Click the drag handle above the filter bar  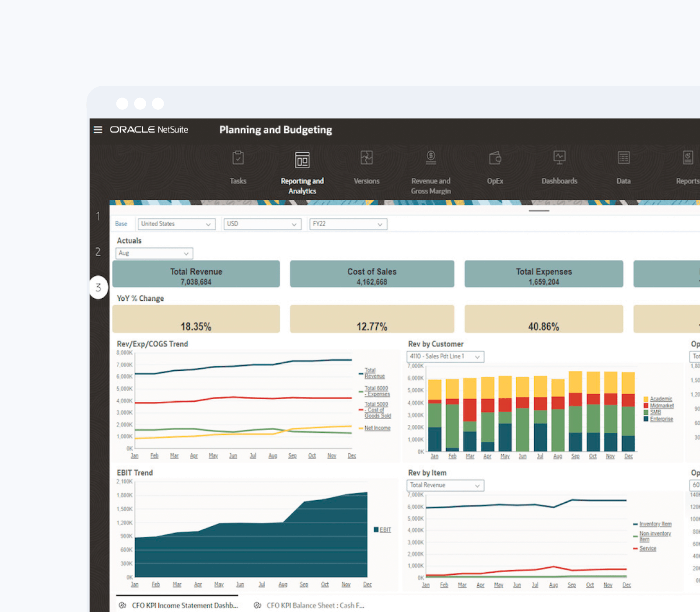(539, 211)
